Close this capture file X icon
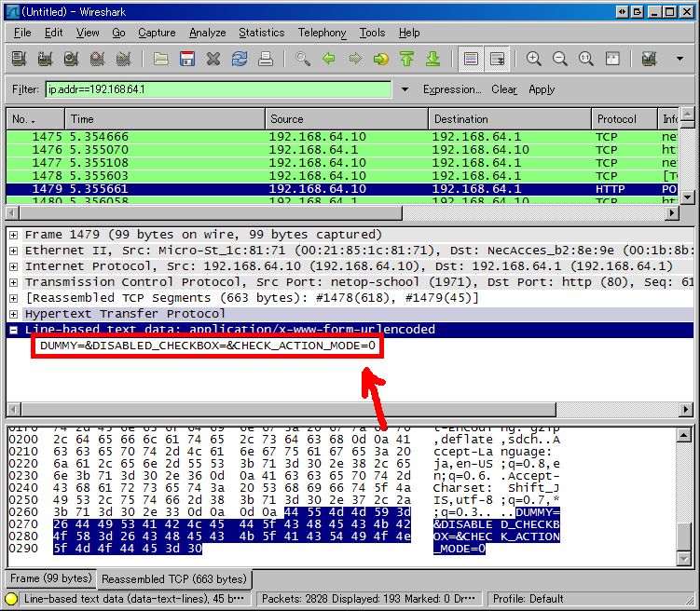 (x=213, y=59)
